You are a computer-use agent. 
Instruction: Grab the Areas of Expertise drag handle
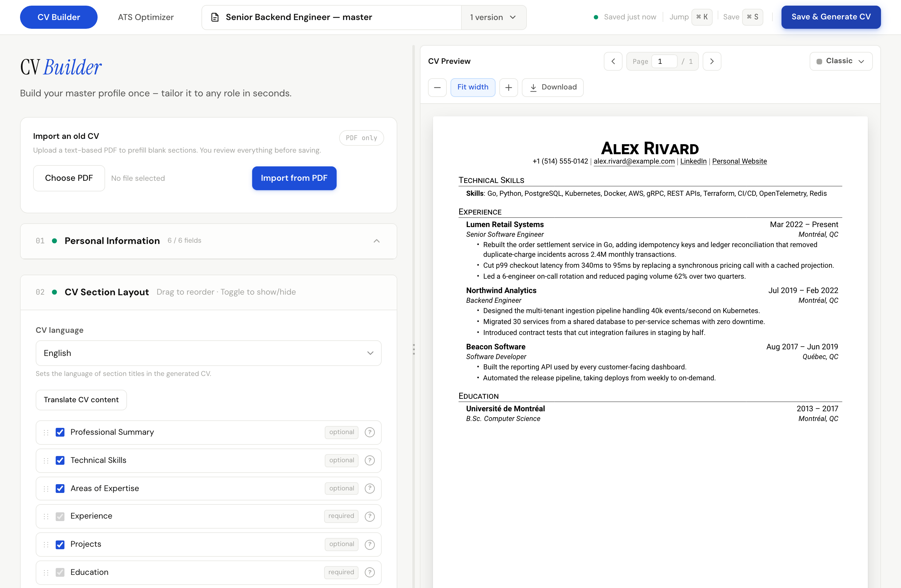(x=46, y=488)
